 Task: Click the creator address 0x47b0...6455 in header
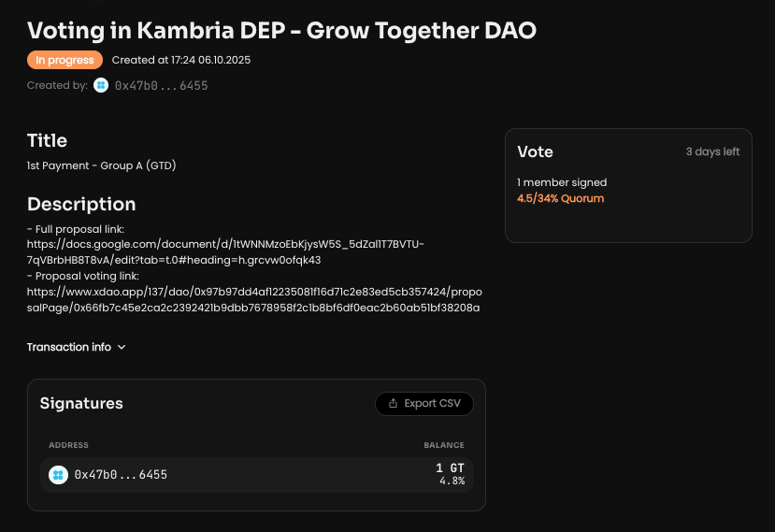click(x=161, y=85)
